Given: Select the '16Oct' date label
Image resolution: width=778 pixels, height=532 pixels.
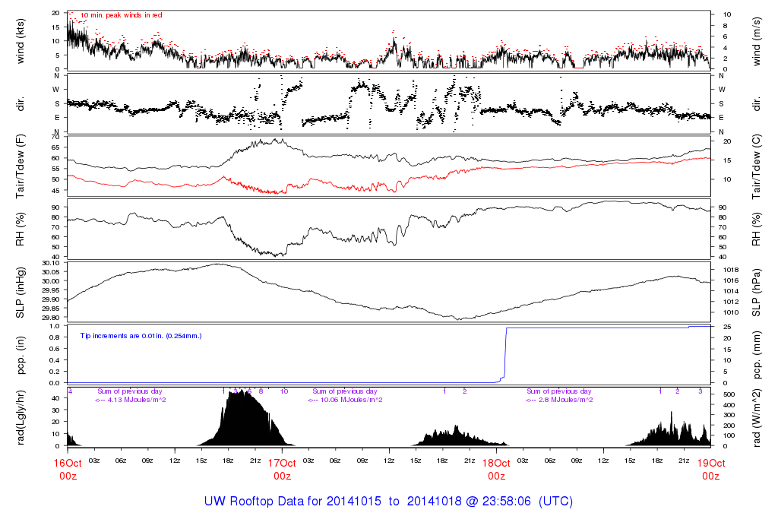Looking at the screenshot, I should [68, 464].
